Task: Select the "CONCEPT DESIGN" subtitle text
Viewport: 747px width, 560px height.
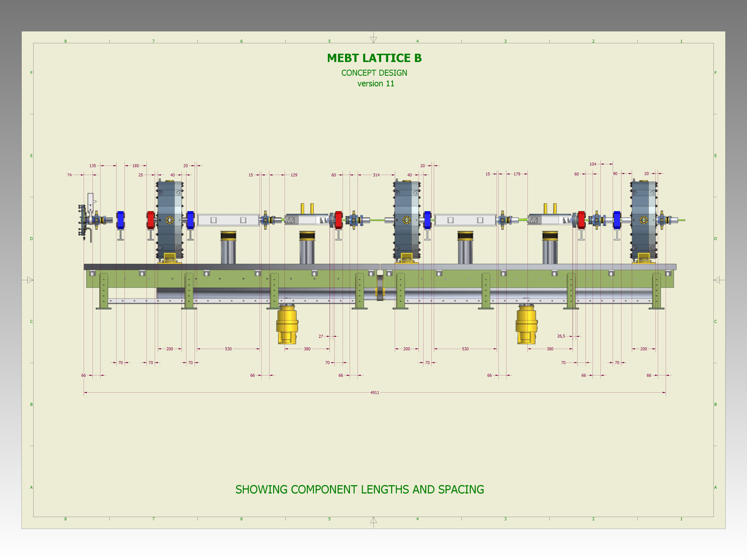Action: point(374,73)
